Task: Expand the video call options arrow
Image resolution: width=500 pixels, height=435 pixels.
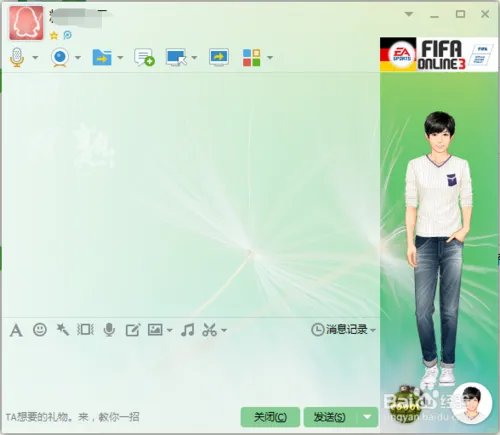Action: point(78,57)
